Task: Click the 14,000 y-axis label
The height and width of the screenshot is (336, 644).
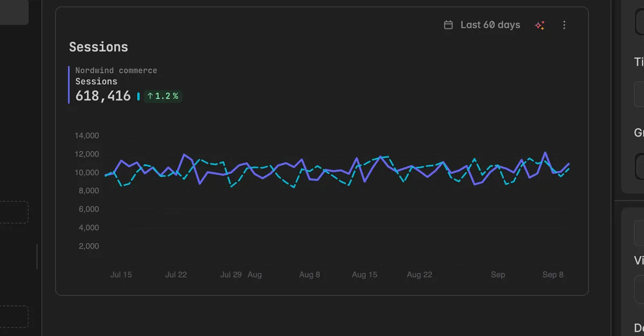Action: click(87, 136)
